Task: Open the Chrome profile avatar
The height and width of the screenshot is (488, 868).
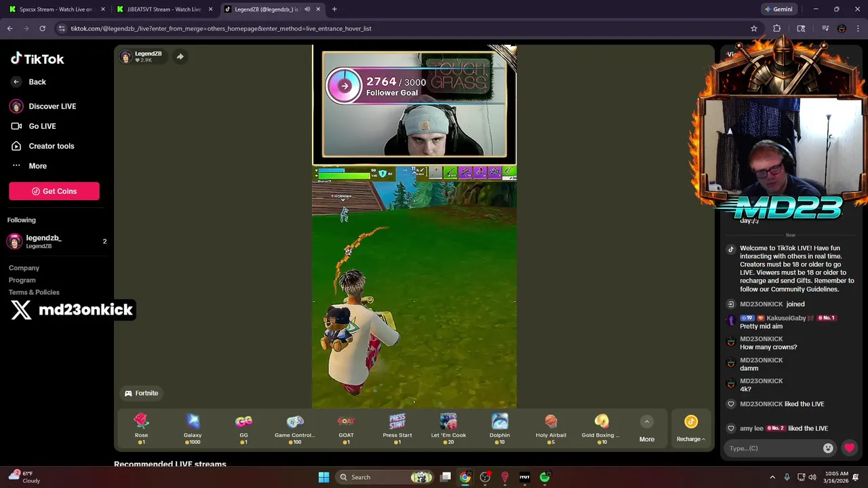Action: 842,28
